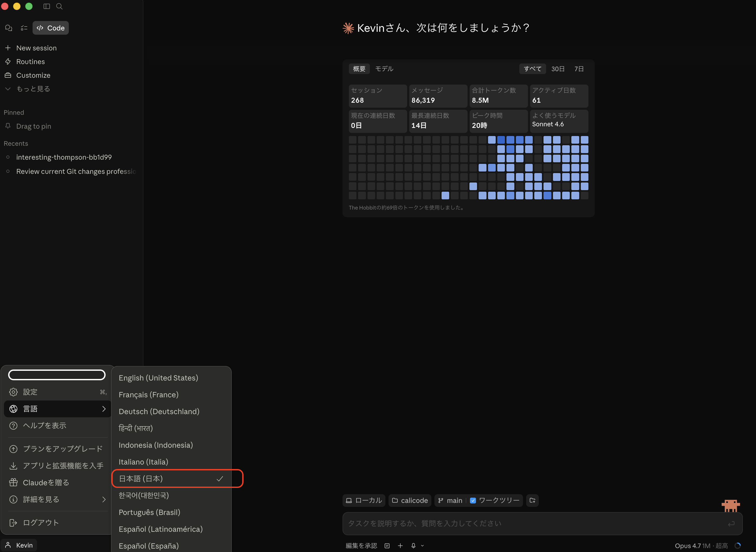The width and height of the screenshot is (756, 552).
Task: Open the conversations chat icon
Action: pyautogui.click(x=8, y=28)
